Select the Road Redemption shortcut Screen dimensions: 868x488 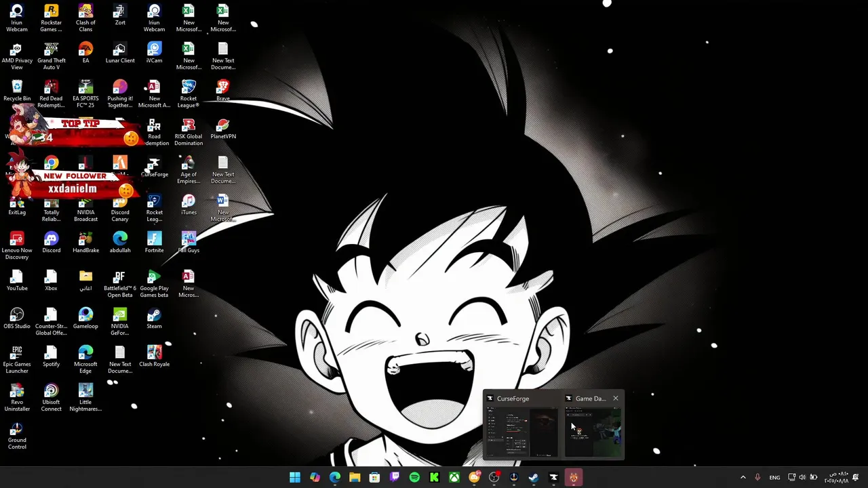point(154,132)
